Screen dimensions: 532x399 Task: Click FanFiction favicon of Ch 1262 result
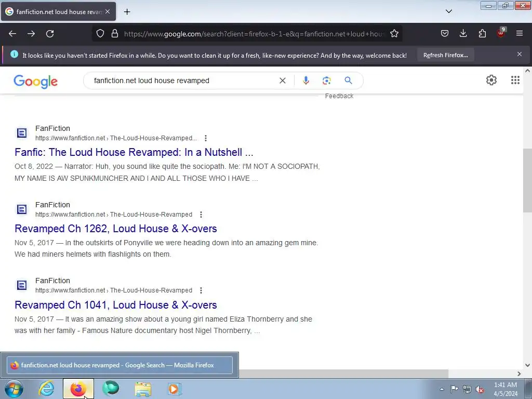(x=22, y=209)
